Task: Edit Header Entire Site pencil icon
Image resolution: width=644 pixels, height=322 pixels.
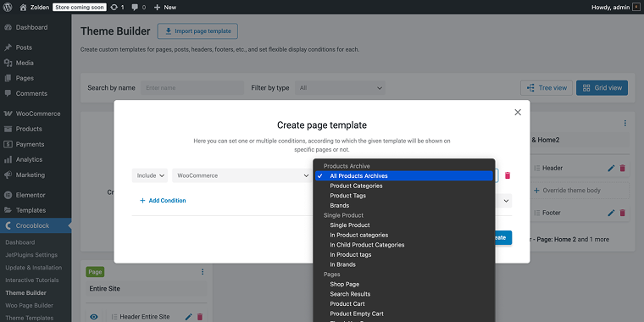Action: (188, 317)
